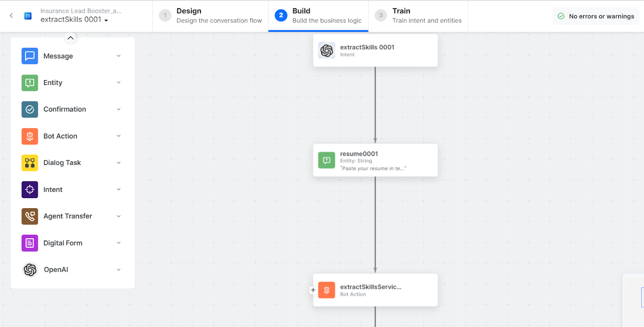Image resolution: width=644 pixels, height=327 pixels.
Task: Select the Digital Form icon
Action: tap(30, 243)
